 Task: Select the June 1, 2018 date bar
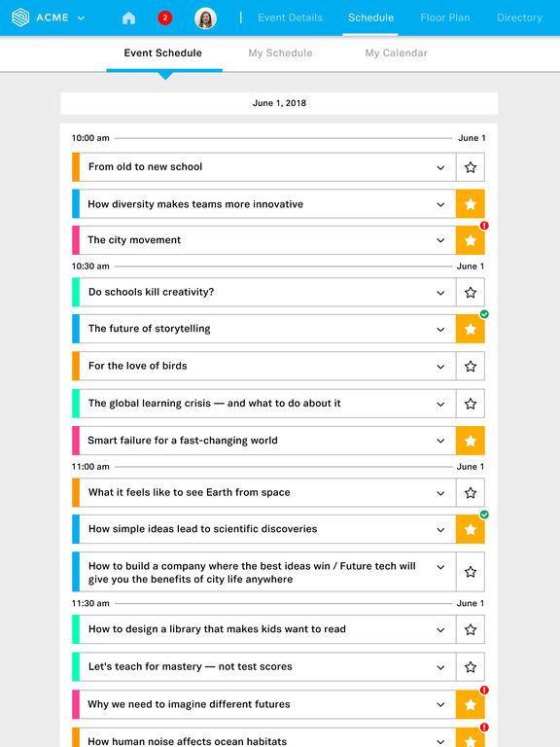point(279,103)
